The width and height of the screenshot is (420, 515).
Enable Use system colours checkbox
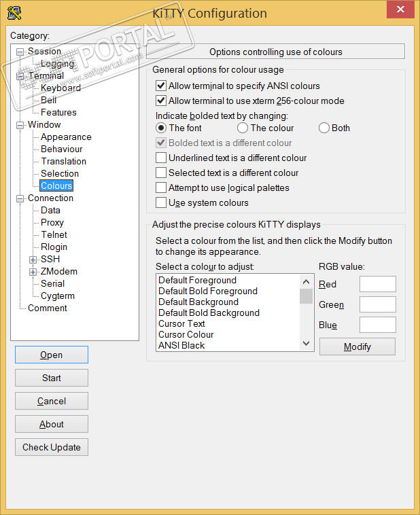[160, 202]
